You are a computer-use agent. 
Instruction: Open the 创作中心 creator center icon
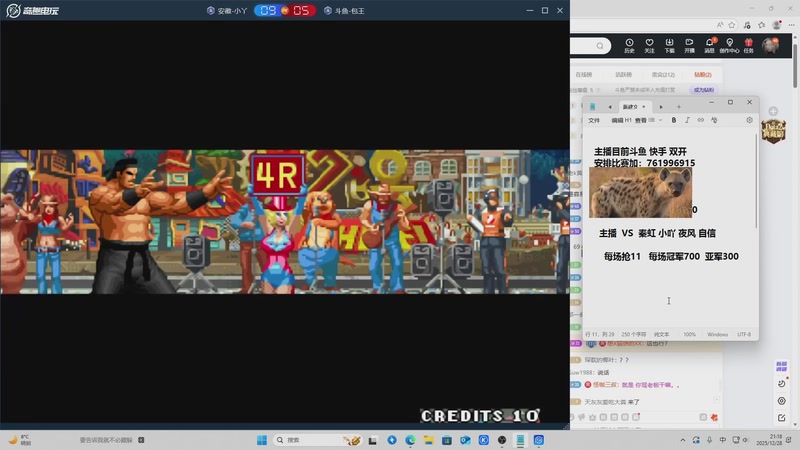point(730,45)
